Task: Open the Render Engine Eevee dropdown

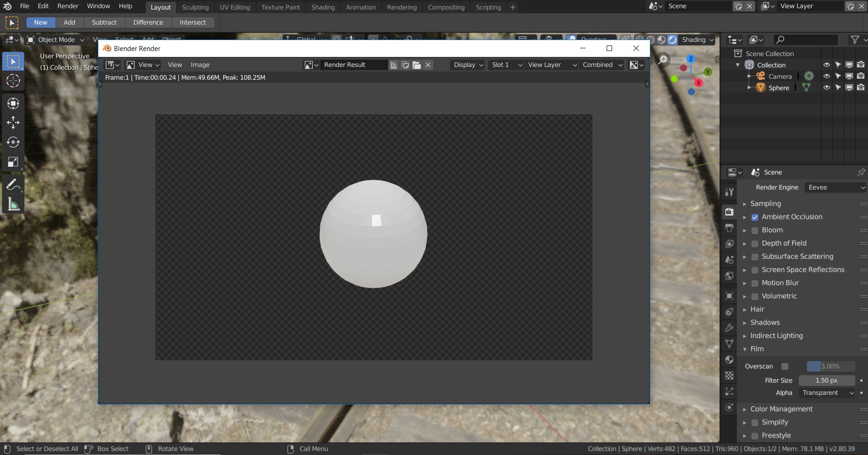Action: tap(835, 187)
